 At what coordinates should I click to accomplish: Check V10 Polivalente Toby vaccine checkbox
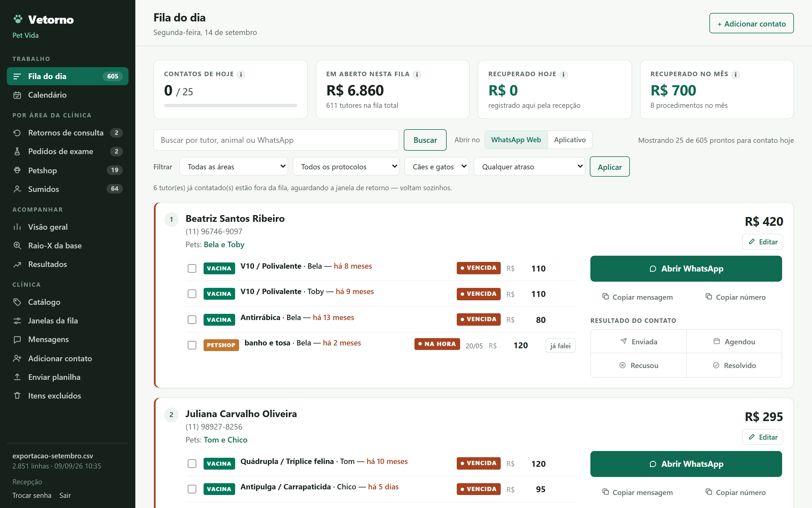(192, 294)
